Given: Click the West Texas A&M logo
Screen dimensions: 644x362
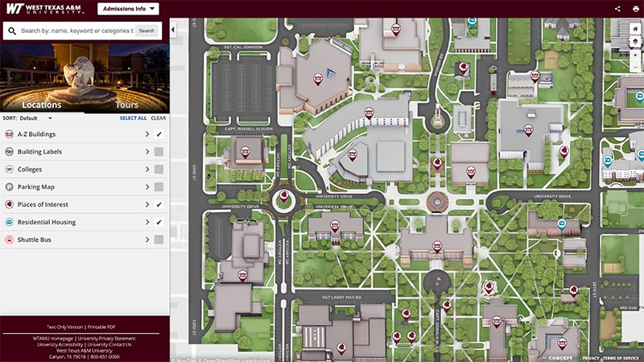Looking at the screenshot, I should coord(44,9).
